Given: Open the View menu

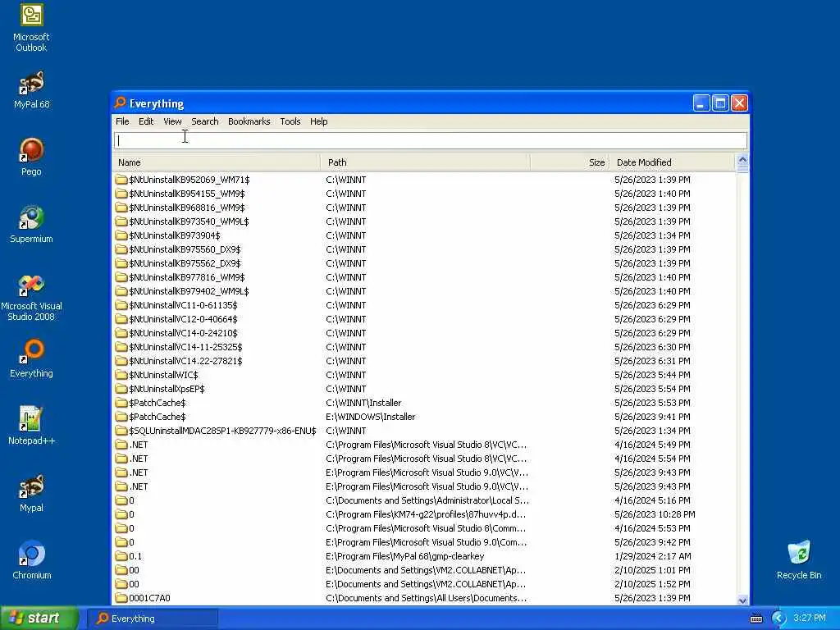Looking at the screenshot, I should coord(172,121).
